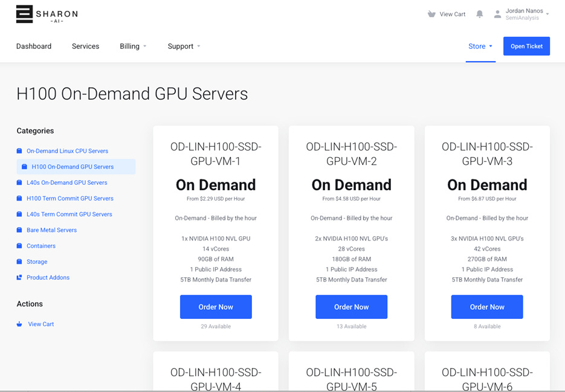
Task: Click '8 Available' text
Action: coord(487,326)
